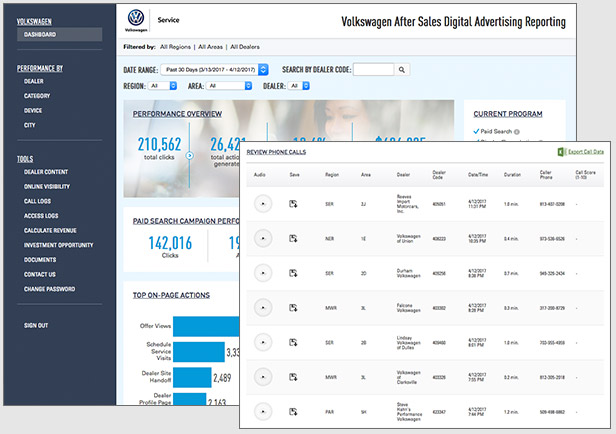Click the Paid Search checkmark item

(496, 132)
